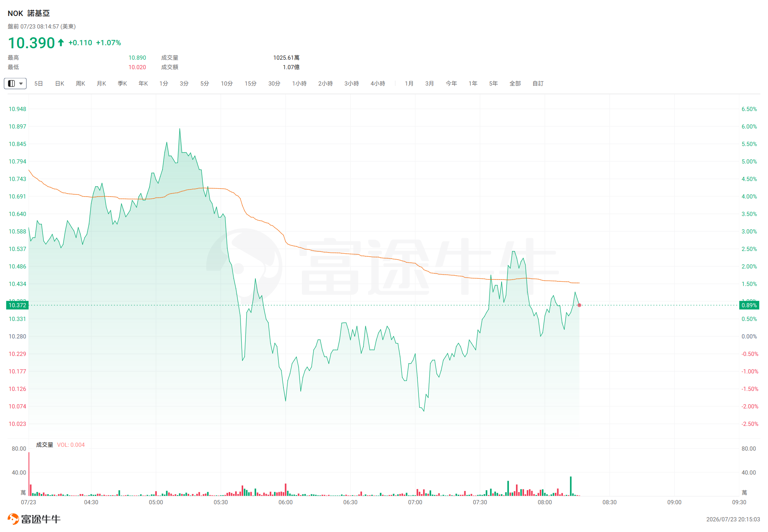Image resolution: width=768 pixels, height=532 pixels.
Task: Click the current price 10.390
Action: tap(32, 43)
